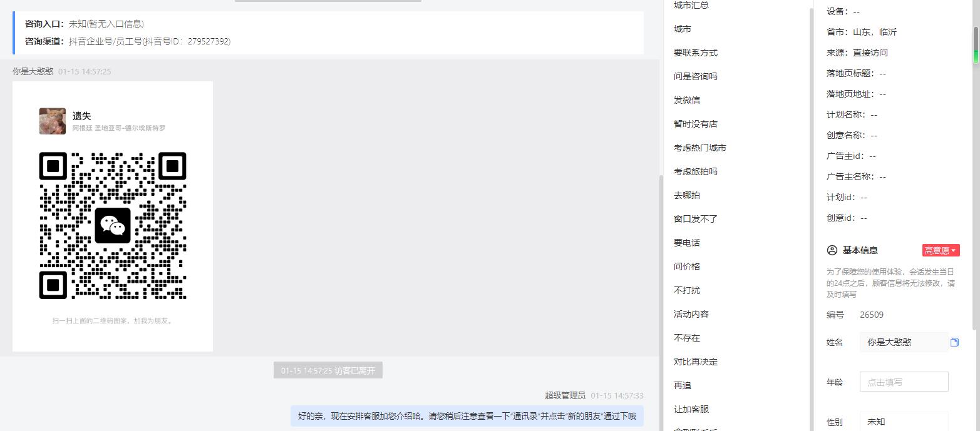Viewport: 980px width, 431px height.
Task: Click the 考虑旅拍吗 quick reply
Action: coord(696,171)
